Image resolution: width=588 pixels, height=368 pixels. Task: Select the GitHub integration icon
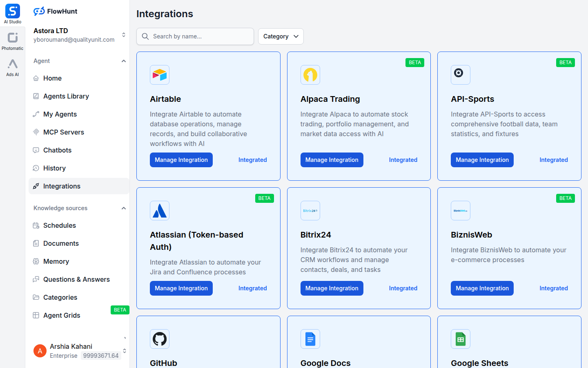[159, 339]
